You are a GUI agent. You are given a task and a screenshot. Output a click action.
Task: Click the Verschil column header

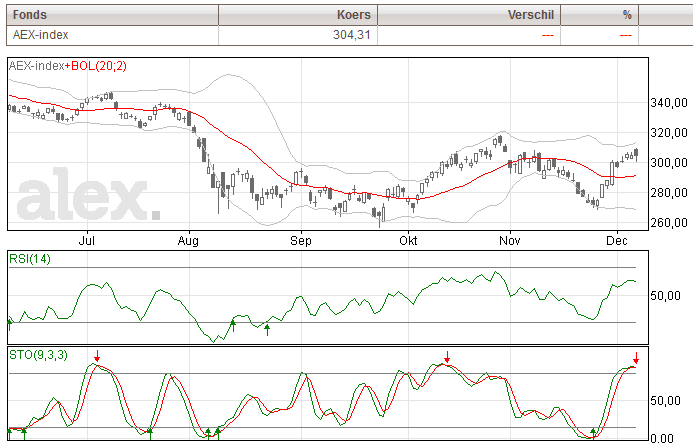(469, 15)
